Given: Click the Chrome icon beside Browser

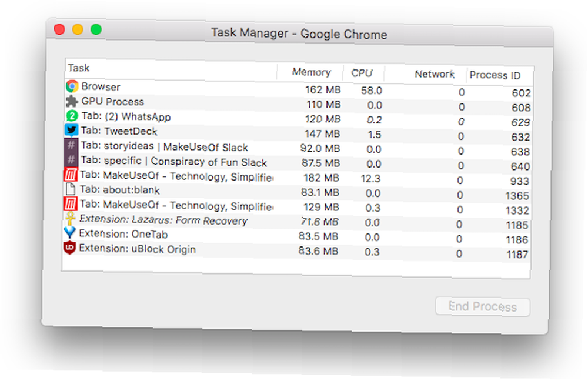Looking at the screenshot, I should [72, 86].
